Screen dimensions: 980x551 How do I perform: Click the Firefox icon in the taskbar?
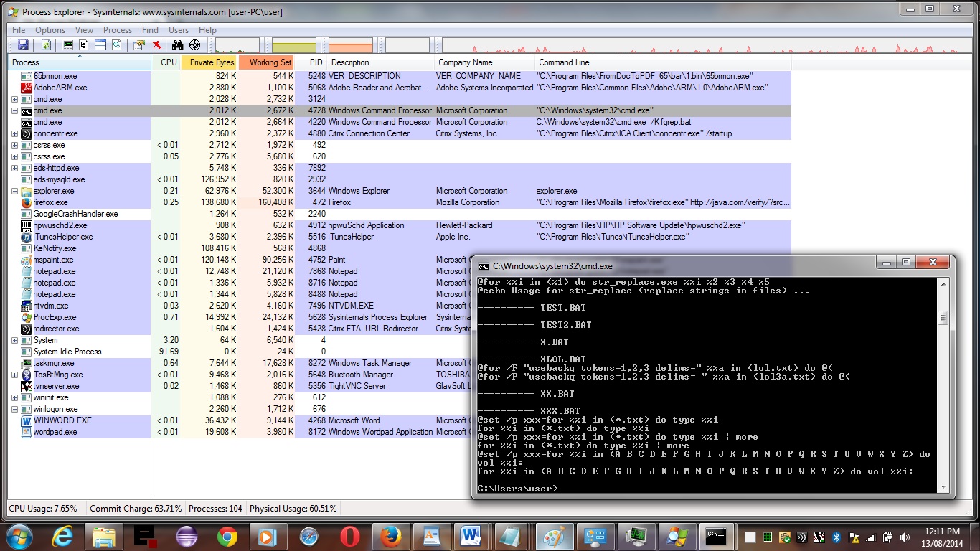[391, 536]
